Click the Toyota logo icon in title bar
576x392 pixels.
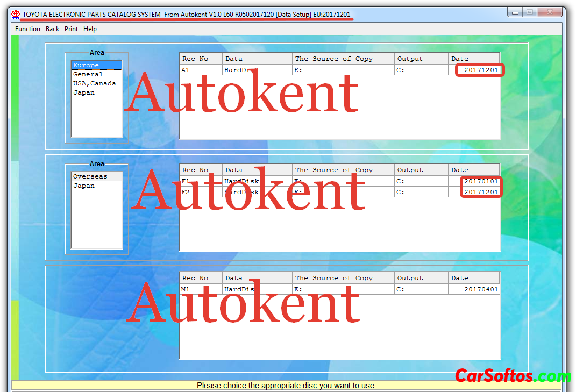click(x=16, y=15)
